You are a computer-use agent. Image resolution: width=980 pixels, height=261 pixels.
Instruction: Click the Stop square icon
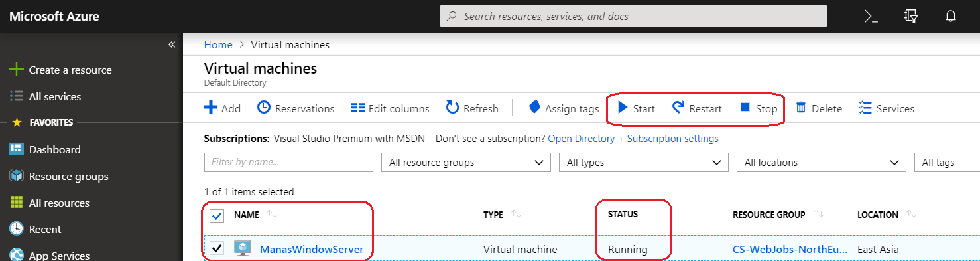point(745,108)
